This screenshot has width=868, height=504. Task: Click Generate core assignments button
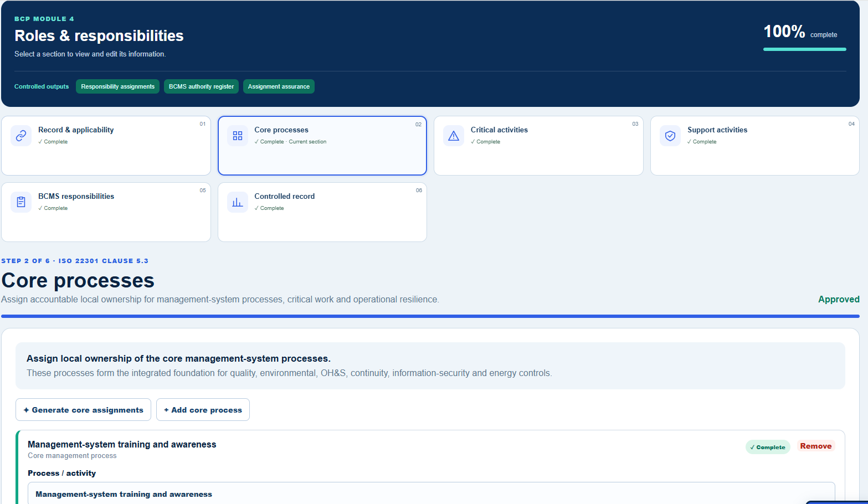[x=83, y=410]
